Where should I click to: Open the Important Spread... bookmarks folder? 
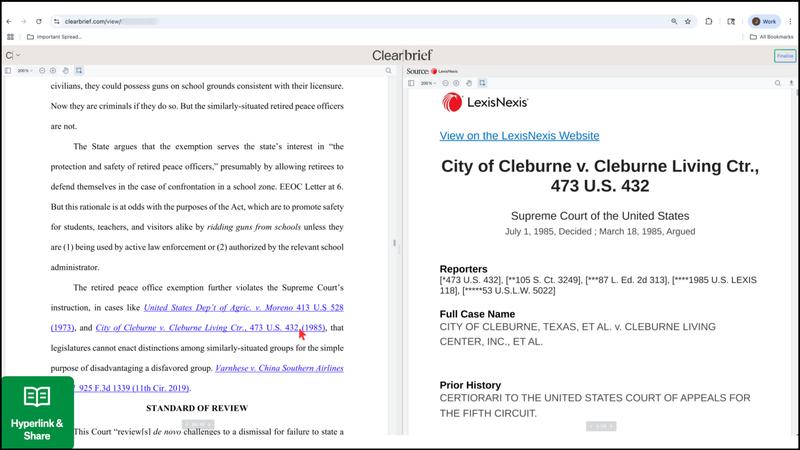click(55, 37)
